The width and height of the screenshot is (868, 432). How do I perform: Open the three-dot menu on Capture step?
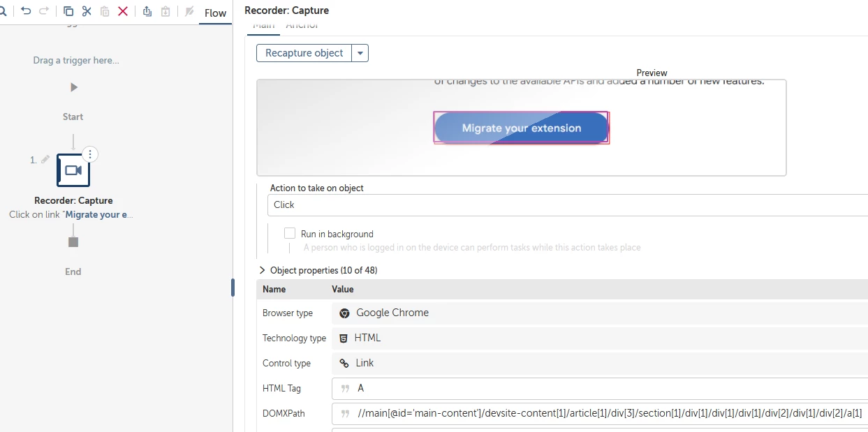tap(91, 154)
